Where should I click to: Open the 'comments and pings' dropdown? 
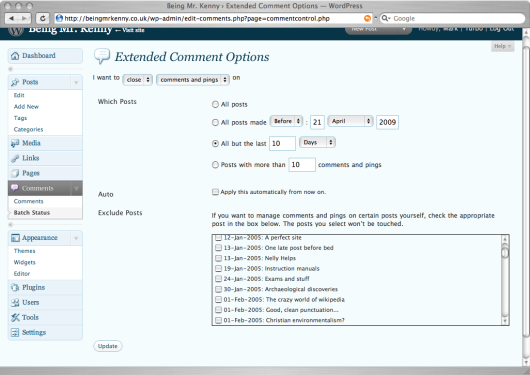(193, 80)
